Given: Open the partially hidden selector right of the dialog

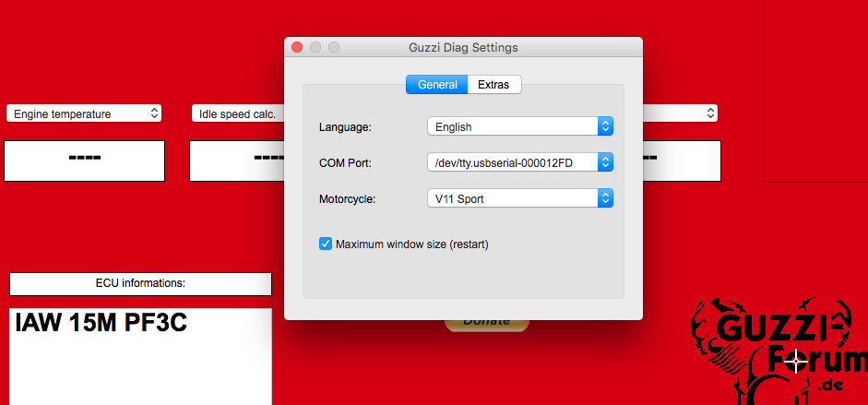Looking at the screenshot, I should point(681,114).
